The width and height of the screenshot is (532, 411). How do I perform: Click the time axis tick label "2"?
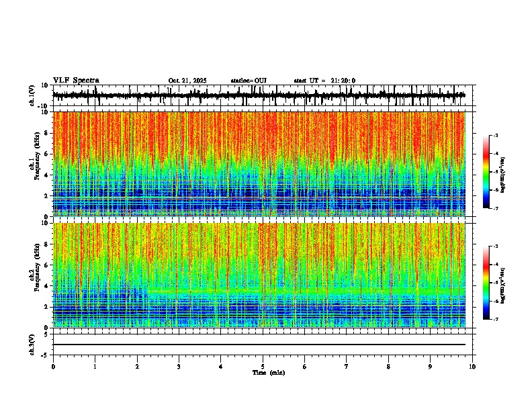(x=137, y=367)
